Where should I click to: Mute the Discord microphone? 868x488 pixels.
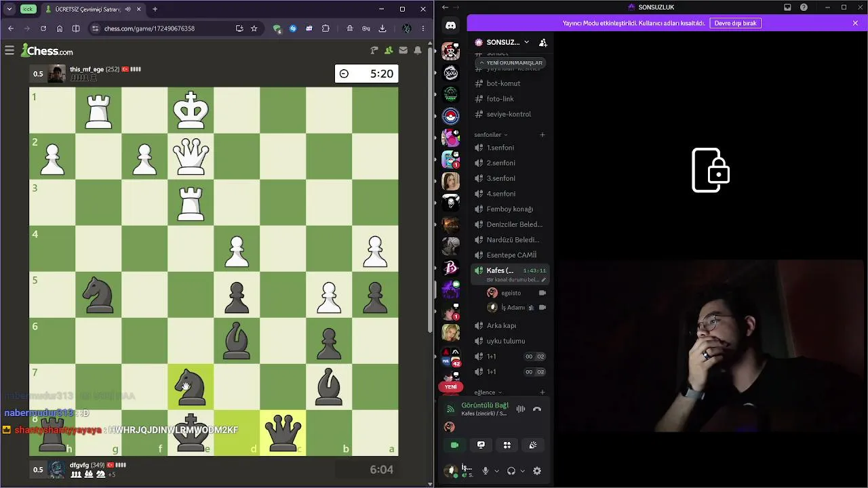tap(486, 471)
